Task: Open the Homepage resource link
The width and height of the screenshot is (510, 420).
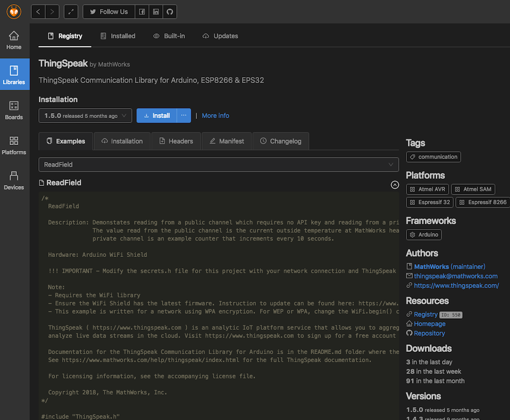Action: [429, 324]
